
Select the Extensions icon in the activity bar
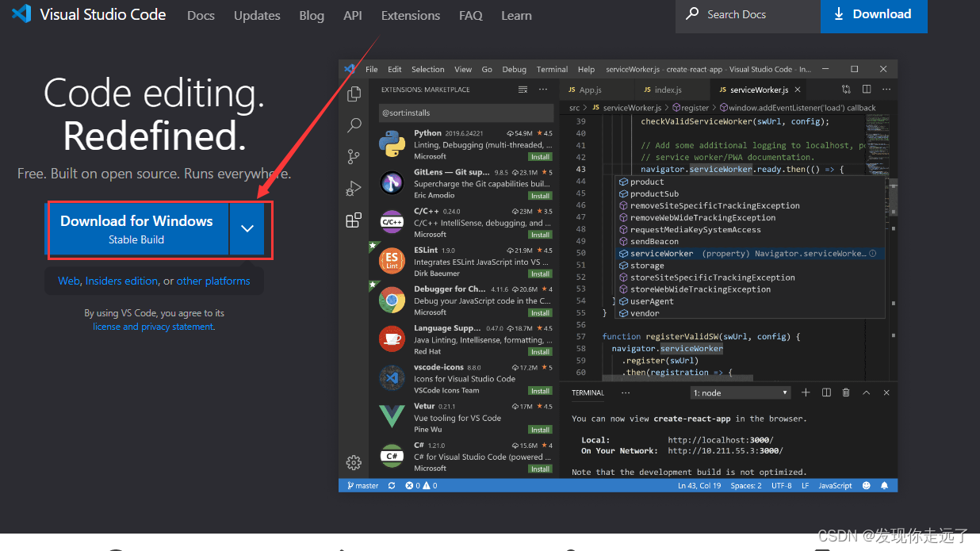tap(354, 220)
